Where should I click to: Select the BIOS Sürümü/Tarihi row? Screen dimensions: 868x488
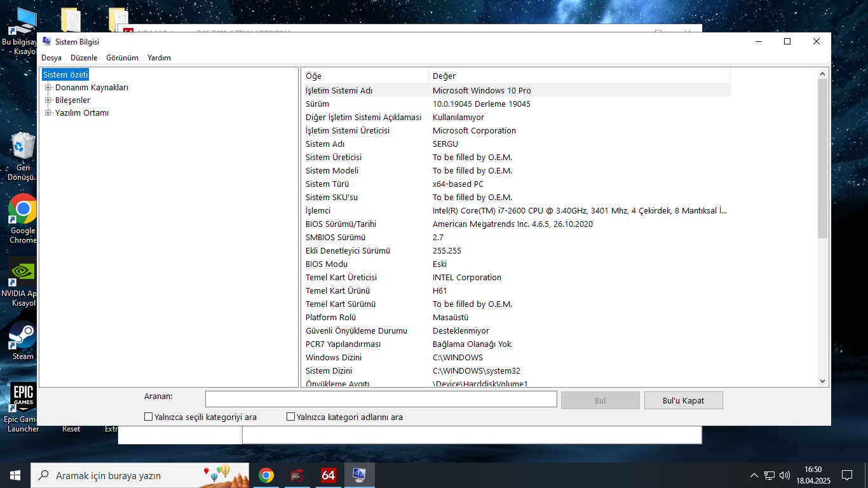coord(516,224)
